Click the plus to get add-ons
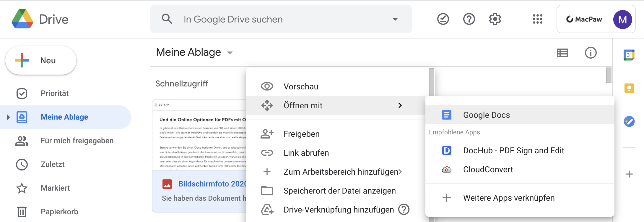Viewport: 644px width, 222px height. (629, 174)
